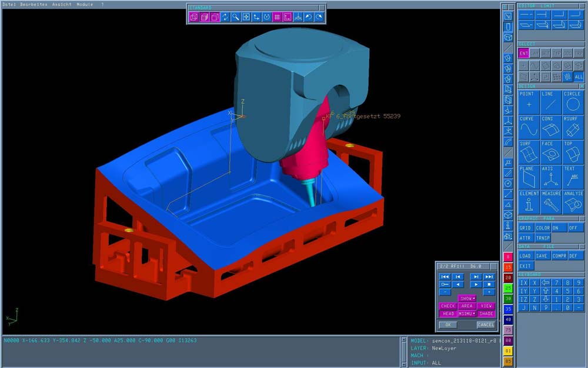Choose the Curve design tool

tap(528, 127)
